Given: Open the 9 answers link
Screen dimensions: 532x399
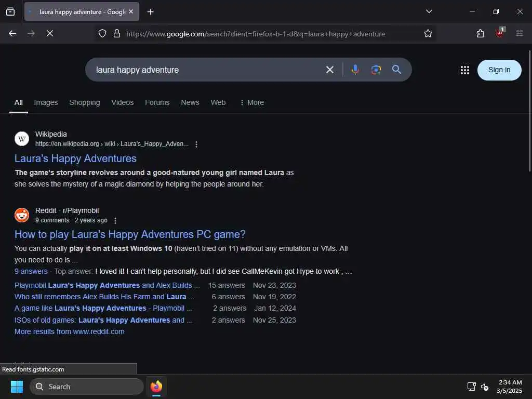Looking at the screenshot, I should point(31,271).
